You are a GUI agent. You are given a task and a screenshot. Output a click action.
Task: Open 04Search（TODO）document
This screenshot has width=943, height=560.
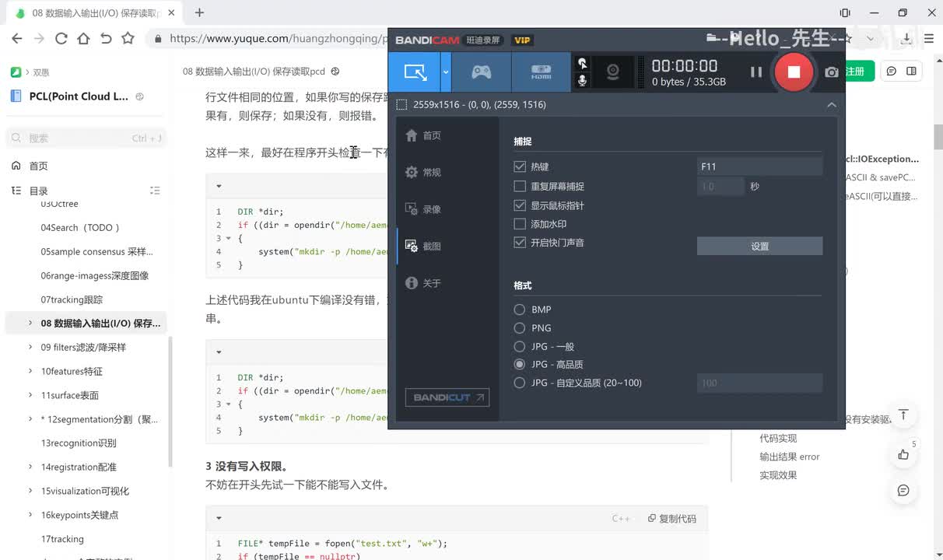coord(81,228)
